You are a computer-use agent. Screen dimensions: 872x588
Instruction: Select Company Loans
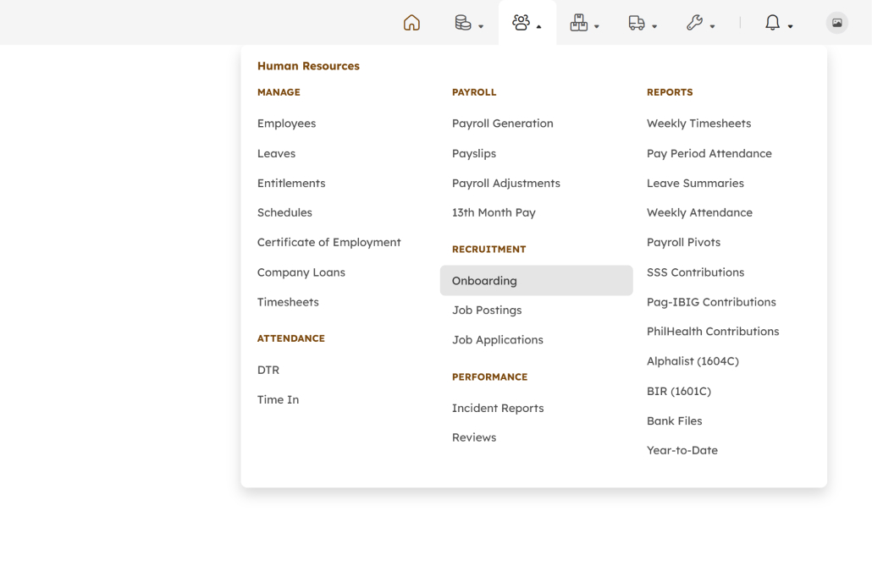301,272
